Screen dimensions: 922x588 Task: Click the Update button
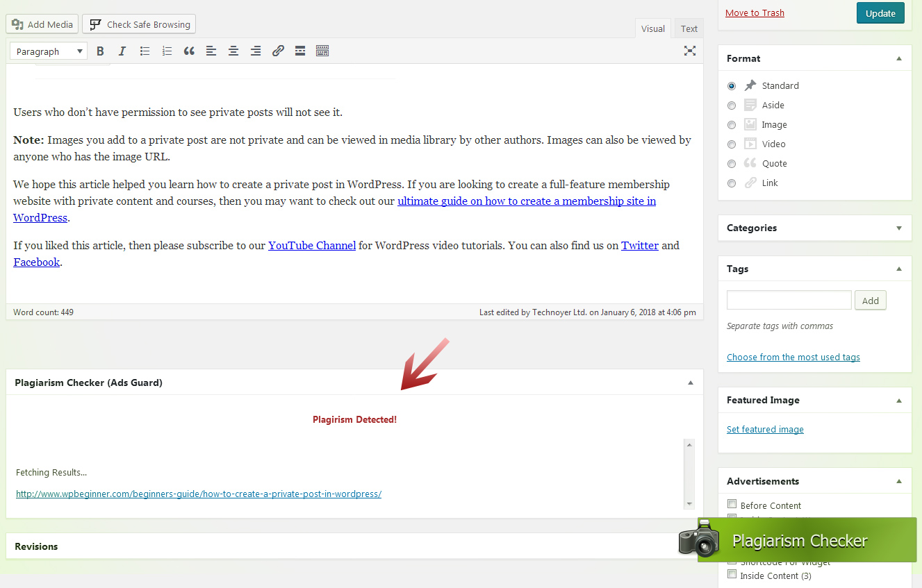(x=881, y=13)
